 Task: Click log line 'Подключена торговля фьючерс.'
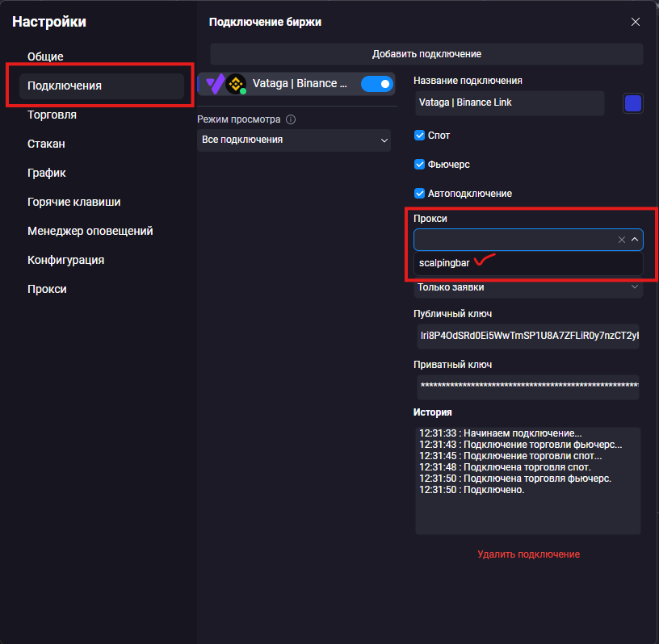pos(515,479)
